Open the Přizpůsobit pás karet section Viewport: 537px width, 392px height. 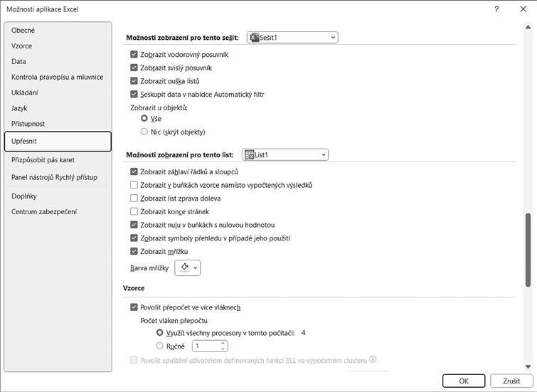[x=43, y=160]
